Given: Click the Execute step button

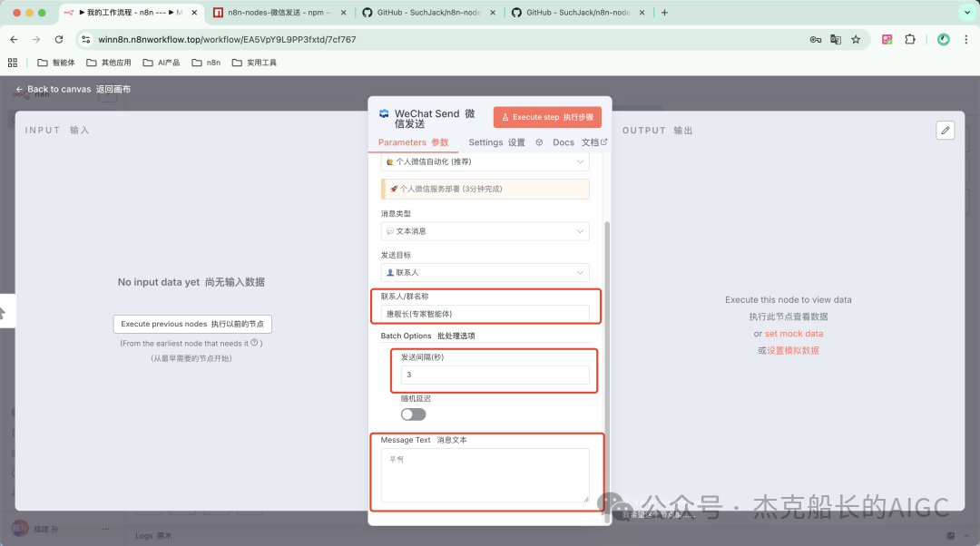Looking at the screenshot, I should pyautogui.click(x=547, y=117).
